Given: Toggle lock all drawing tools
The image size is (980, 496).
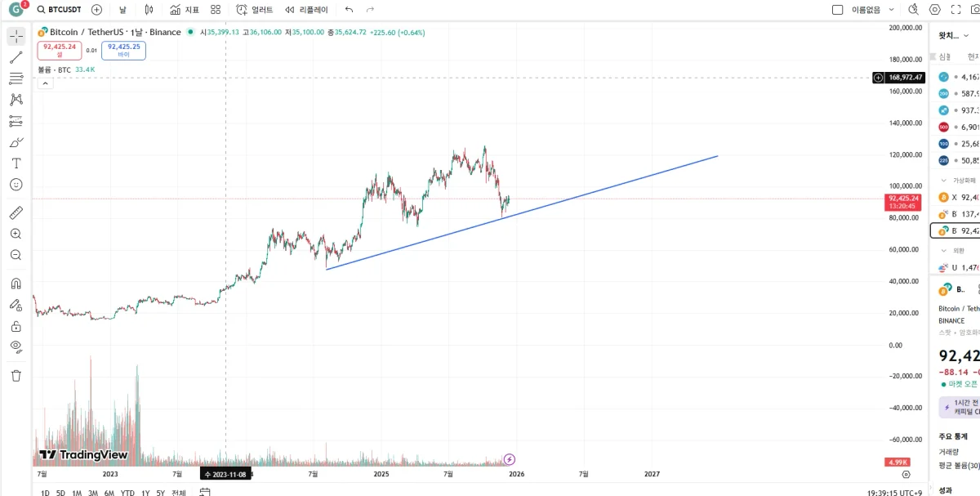Looking at the screenshot, I should [x=16, y=326].
